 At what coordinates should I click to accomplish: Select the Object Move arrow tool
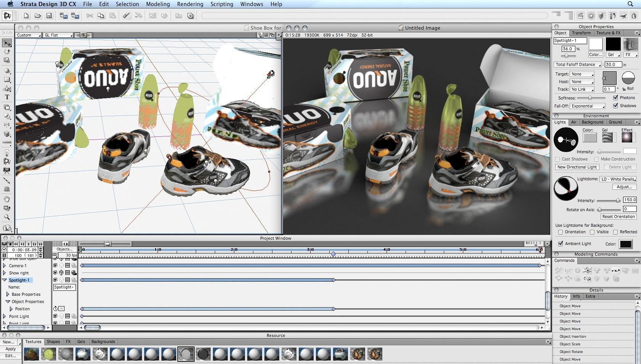tap(7, 43)
